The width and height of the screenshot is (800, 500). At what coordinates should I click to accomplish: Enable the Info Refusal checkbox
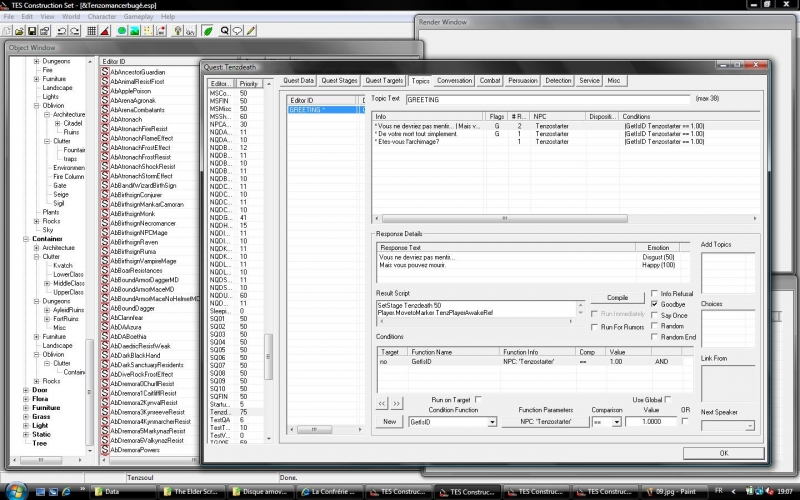point(655,293)
